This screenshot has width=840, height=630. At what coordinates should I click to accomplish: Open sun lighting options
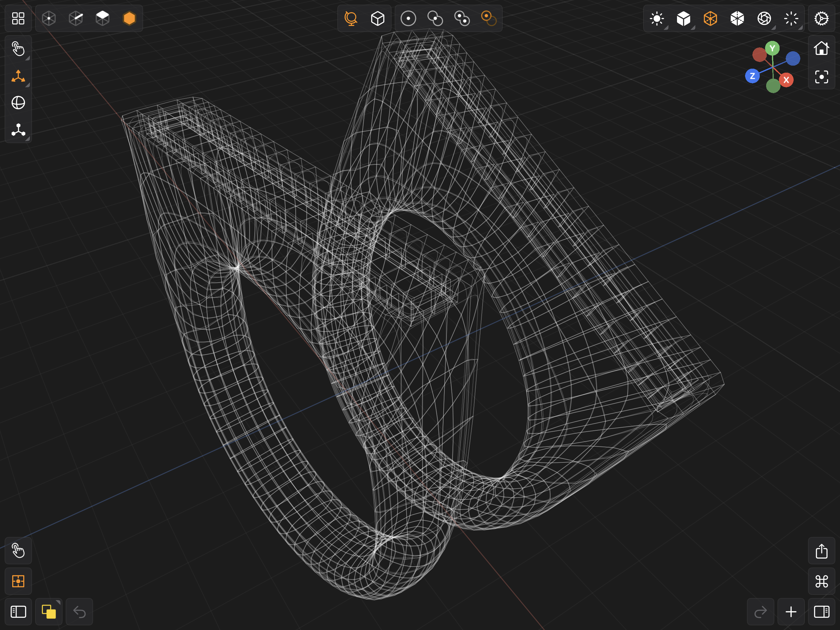657,18
